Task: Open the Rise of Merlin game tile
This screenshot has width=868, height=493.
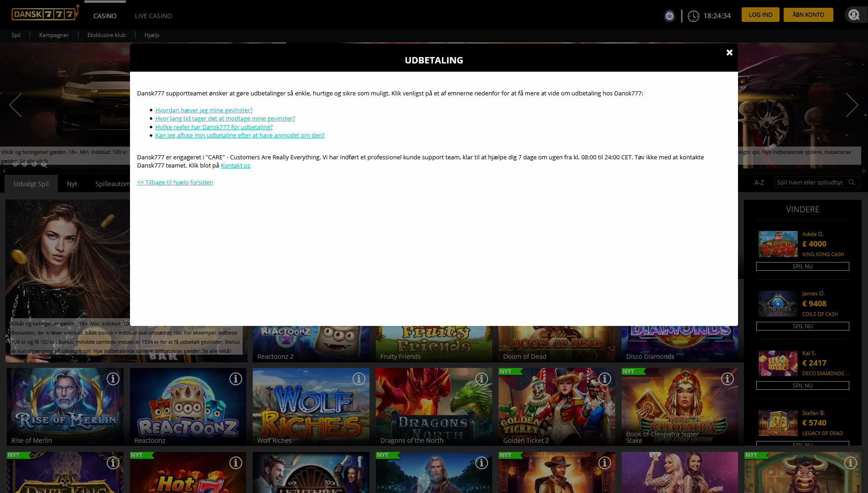Action: (65, 407)
